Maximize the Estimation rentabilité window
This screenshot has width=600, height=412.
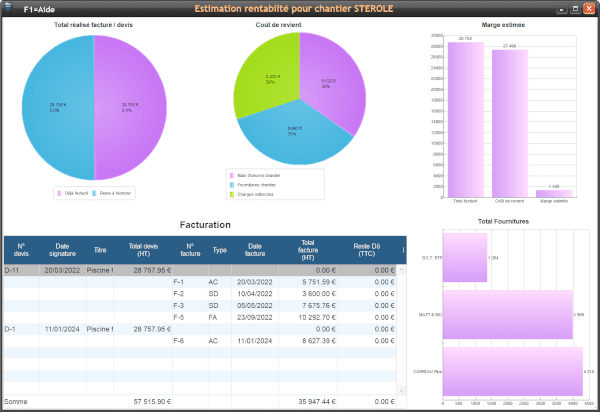(575, 7)
